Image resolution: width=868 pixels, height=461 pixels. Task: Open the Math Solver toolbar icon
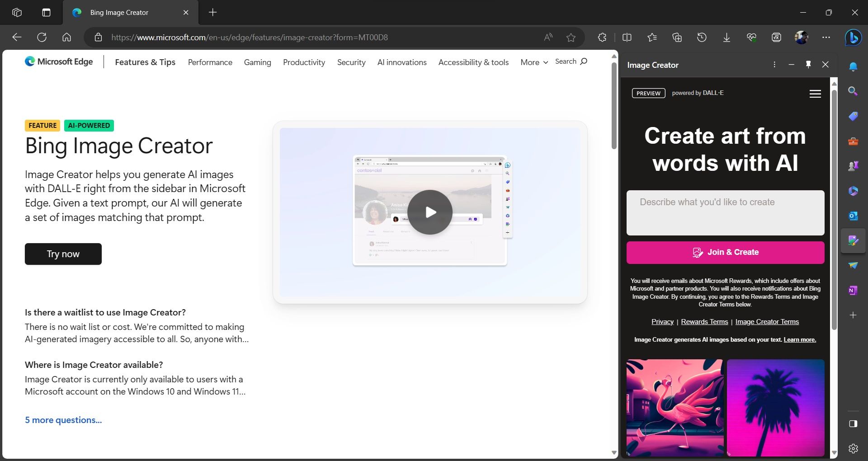pos(776,38)
